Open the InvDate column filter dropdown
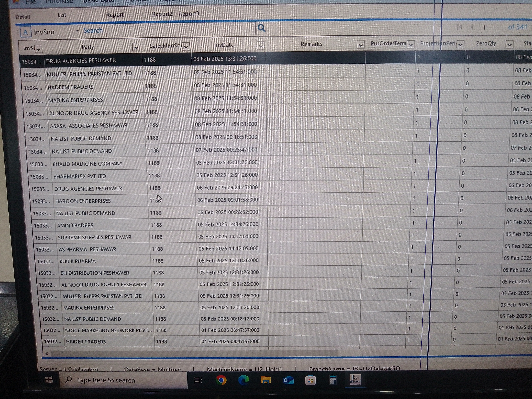This screenshot has height=399, width=532. (x=261, y=45)
